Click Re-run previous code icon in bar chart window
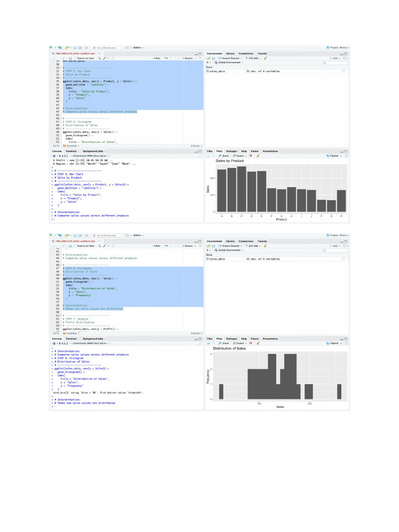 (166, 58)
